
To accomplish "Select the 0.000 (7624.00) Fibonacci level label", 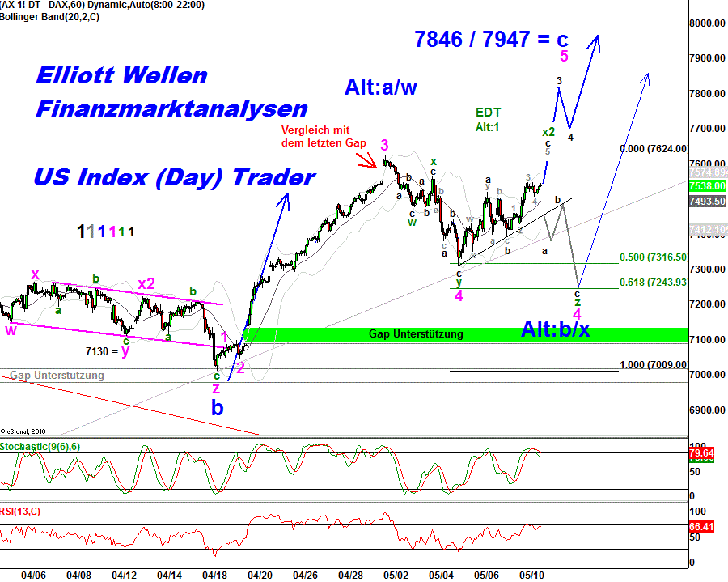I will coord(654,148).
